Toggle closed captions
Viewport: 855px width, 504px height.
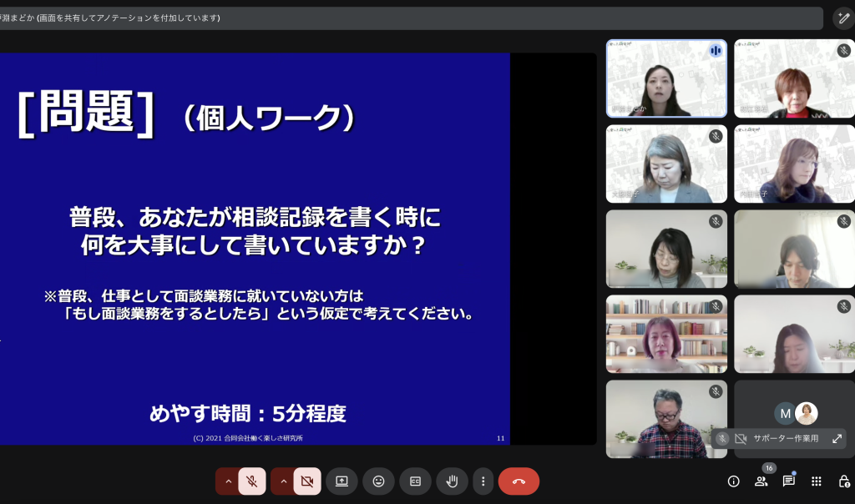415,481
